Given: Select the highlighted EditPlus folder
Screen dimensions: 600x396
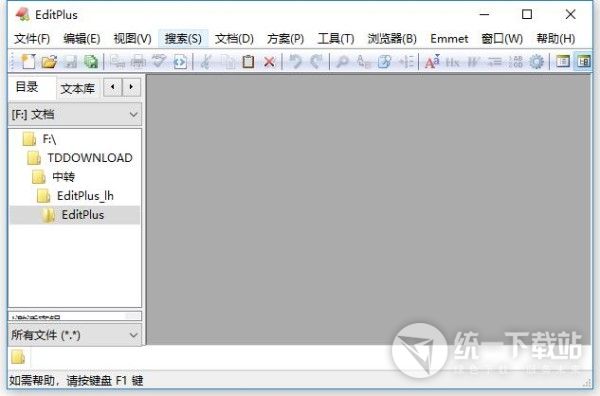Looking at the screenshot, I should coord(75,215).
